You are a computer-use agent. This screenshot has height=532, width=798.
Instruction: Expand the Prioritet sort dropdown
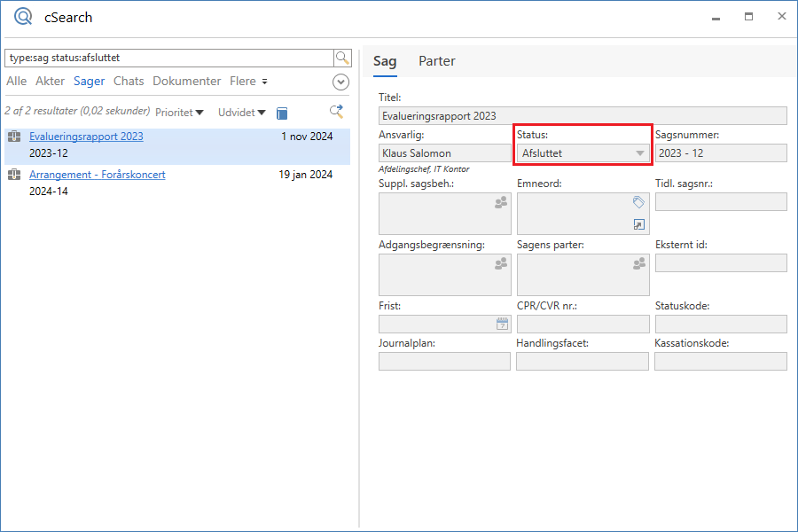(x=179, y=113)
